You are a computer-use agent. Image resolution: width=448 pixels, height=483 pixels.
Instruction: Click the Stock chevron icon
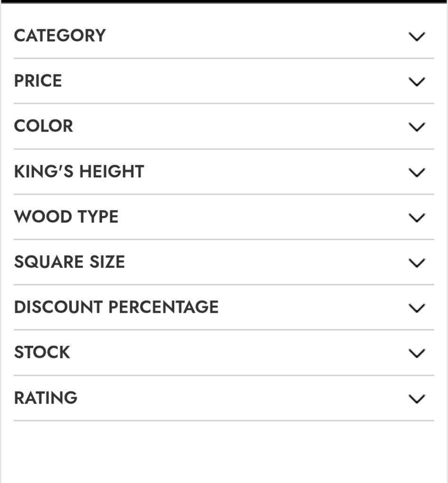(416, 353)
